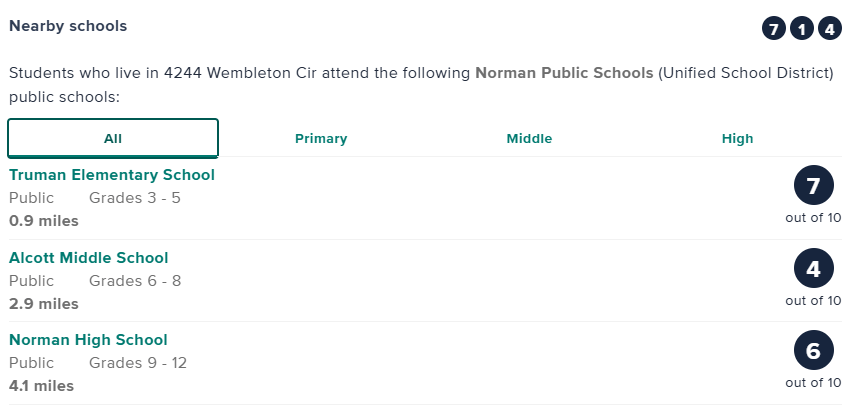Click Truman Elementary's rating 7 circle
This screenshot has width=851, height=405.
point(813,186)
